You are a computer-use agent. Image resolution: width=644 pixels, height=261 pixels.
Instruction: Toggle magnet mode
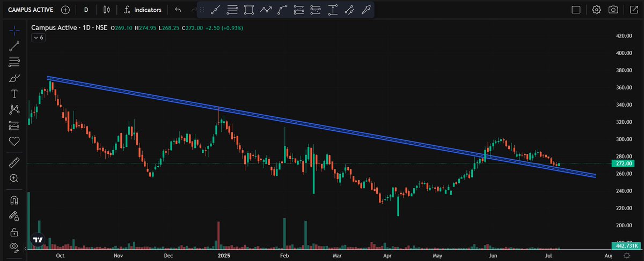coord(14,200)
